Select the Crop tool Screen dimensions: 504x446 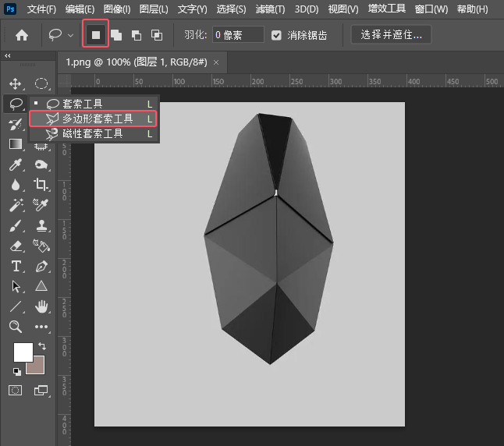click(x=41, y=185)
